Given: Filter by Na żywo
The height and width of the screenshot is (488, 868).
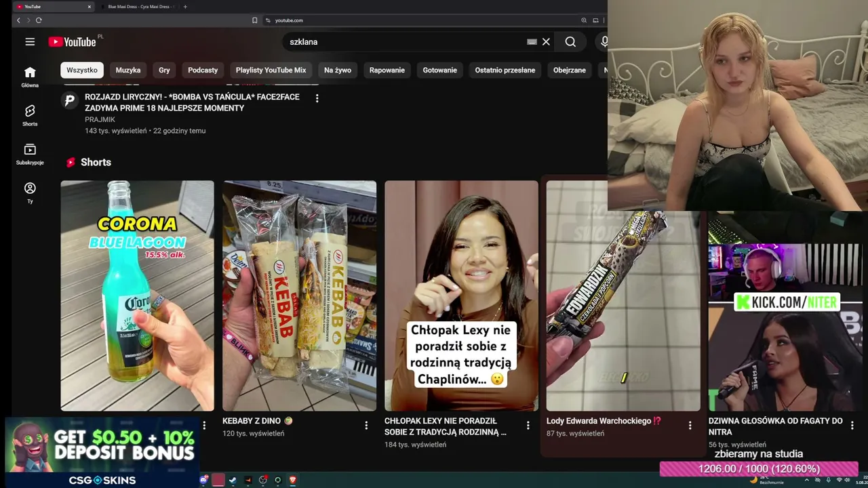Looking at the screenshot, I should (x=338, y=70).
